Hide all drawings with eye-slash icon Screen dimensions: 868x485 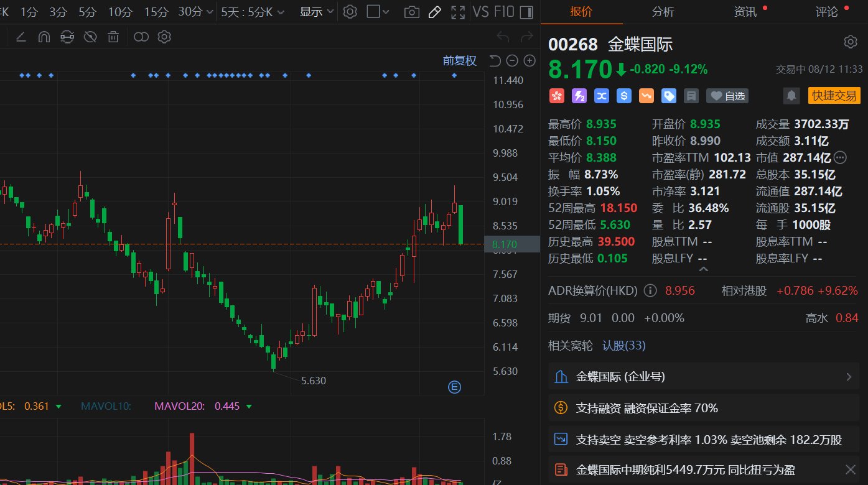(x=90, y=37)
